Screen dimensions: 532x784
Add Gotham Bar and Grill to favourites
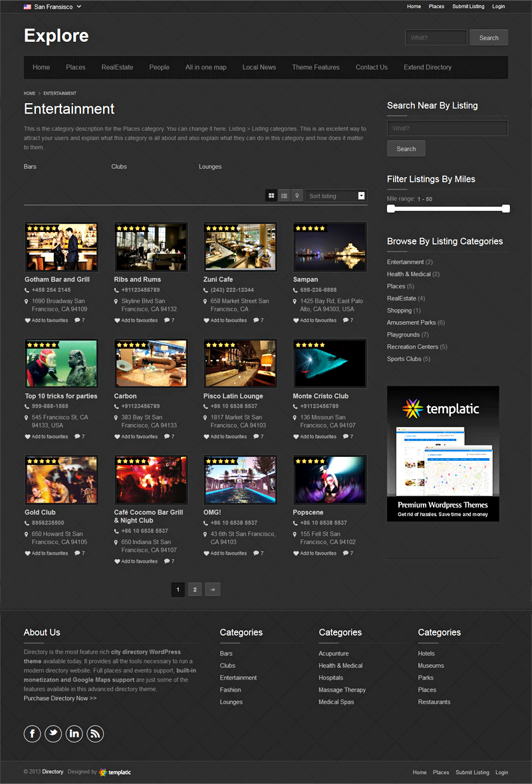pyautogui.click(x=47, y=321)
